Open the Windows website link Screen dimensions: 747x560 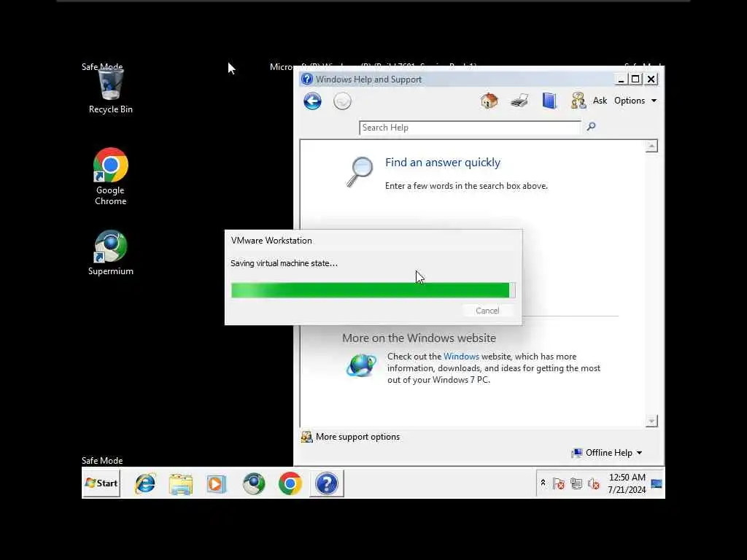click(x=461, y=356)
